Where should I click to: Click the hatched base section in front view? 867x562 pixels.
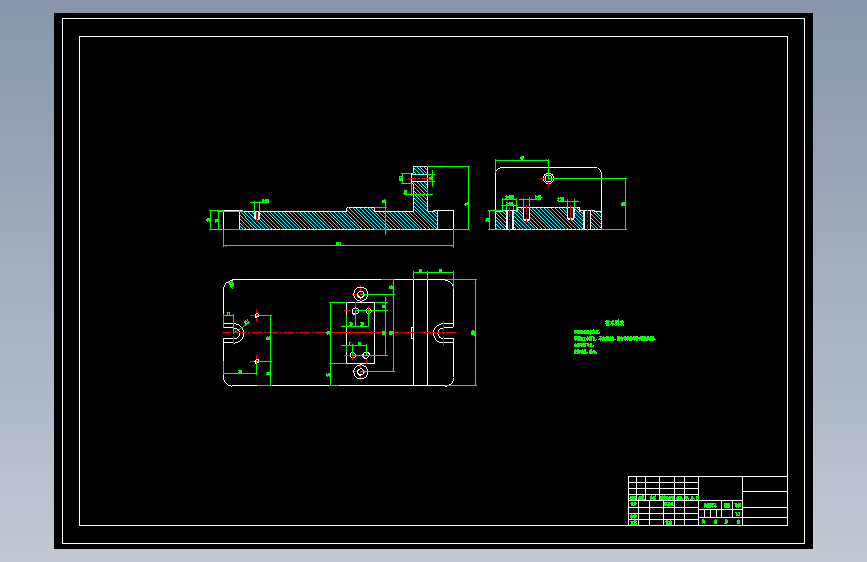coord(338,220)
